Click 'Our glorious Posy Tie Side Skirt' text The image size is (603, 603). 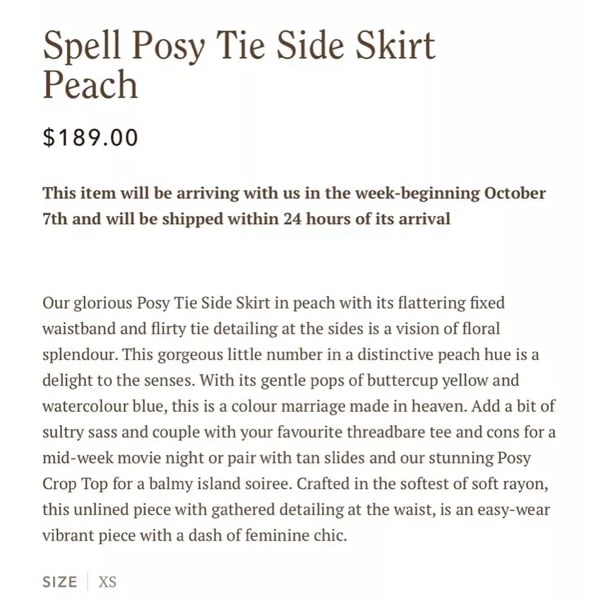[156, 303]
